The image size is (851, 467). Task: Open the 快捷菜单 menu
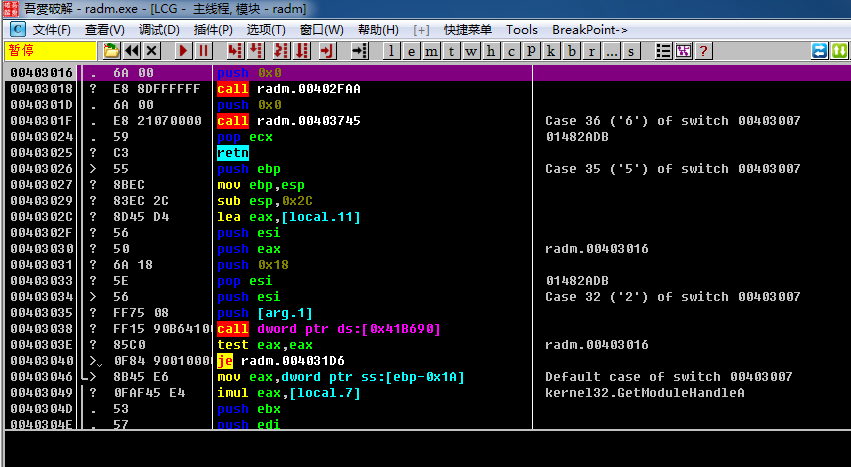[x=467, y=30]
